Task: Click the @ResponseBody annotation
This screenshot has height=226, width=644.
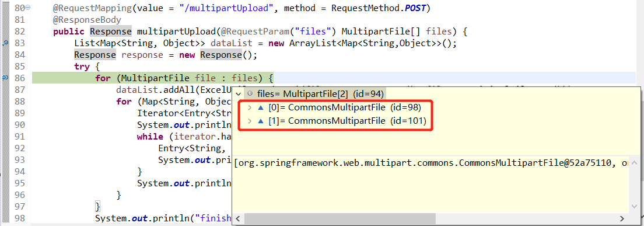Action: [87, 20]
